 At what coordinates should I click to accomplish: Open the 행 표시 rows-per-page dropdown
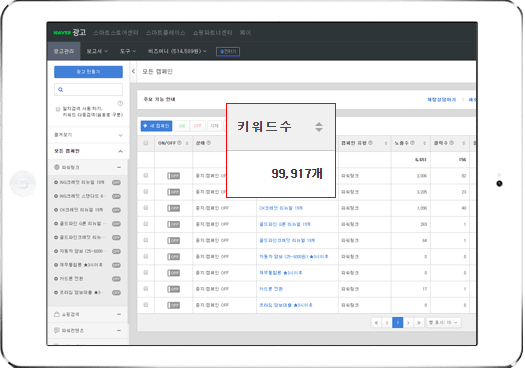tap(444, 323)
